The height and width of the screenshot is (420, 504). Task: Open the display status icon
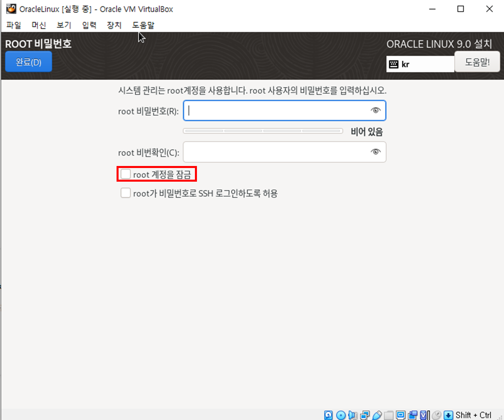point(401,415)
